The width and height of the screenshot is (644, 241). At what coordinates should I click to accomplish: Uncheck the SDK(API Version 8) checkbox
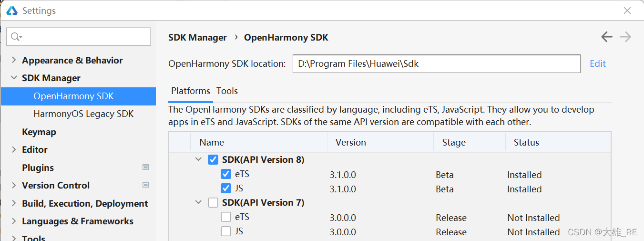coord(213,160)
